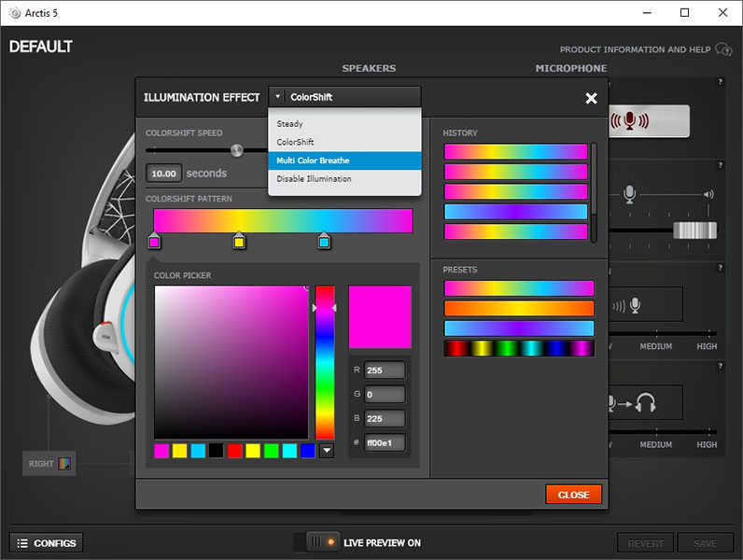The height and width of the screenshot is (560, 743).
Task: Click the History list scrollbar
Action: [x=594, y=192]
